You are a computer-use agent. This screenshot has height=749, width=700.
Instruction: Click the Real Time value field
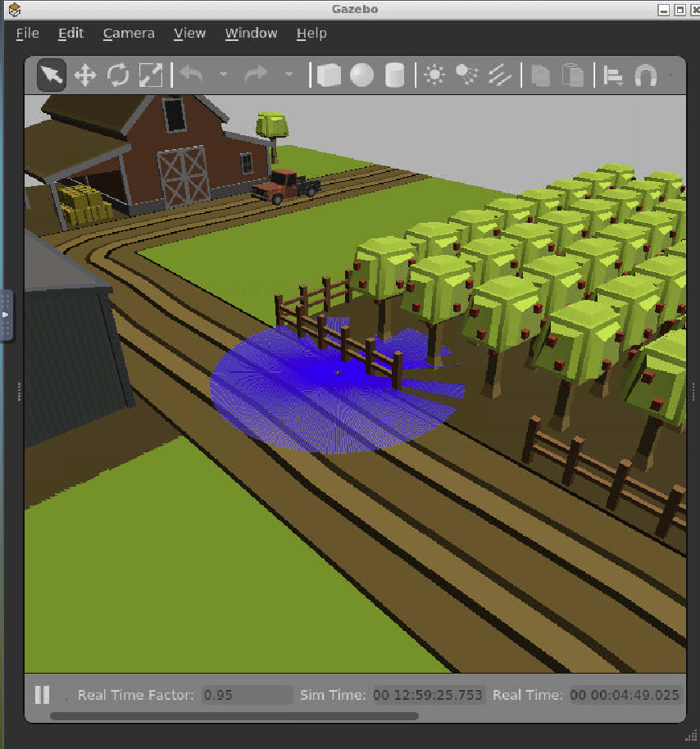click(x=625, y=695)
